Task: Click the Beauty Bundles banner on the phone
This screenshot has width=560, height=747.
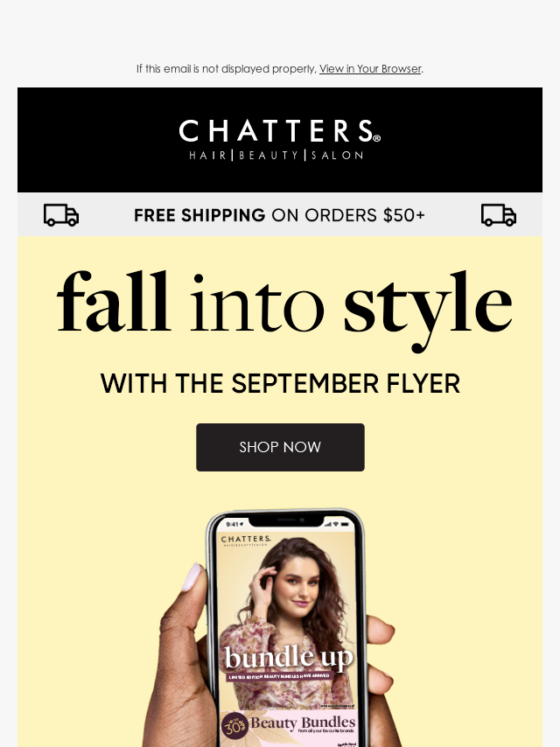Action: pos(289,727)
